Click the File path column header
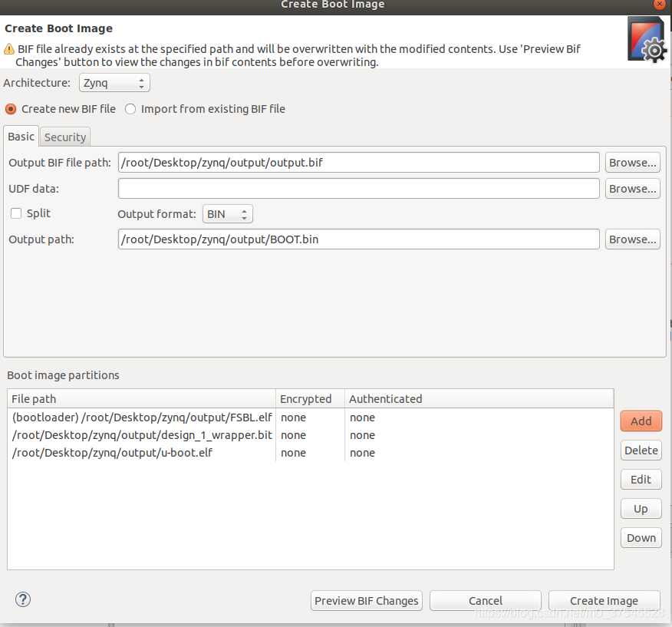672x627 pixels. [141, 399]
